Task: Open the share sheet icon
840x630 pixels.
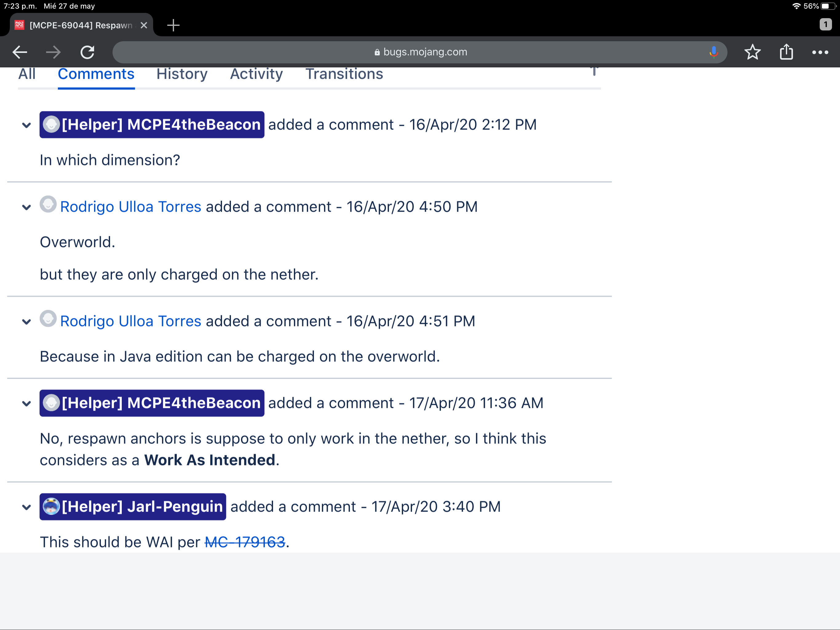Action: click(786, 52)
